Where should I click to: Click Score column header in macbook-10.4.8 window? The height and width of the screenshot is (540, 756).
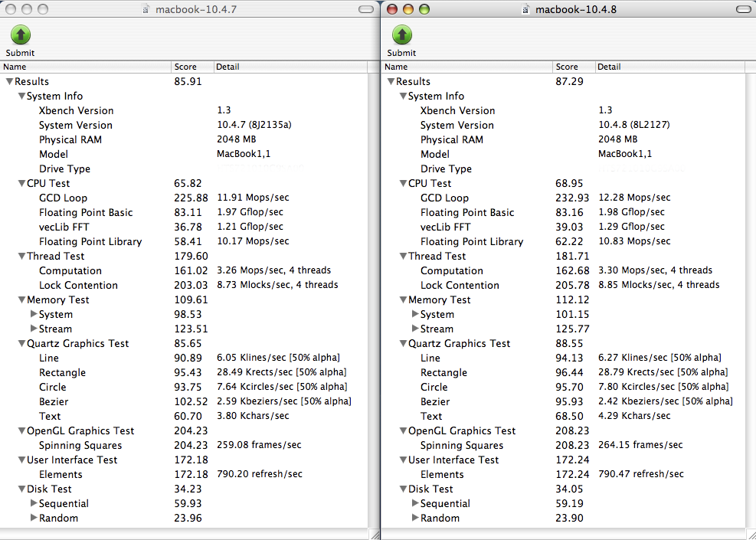(574, 67)
